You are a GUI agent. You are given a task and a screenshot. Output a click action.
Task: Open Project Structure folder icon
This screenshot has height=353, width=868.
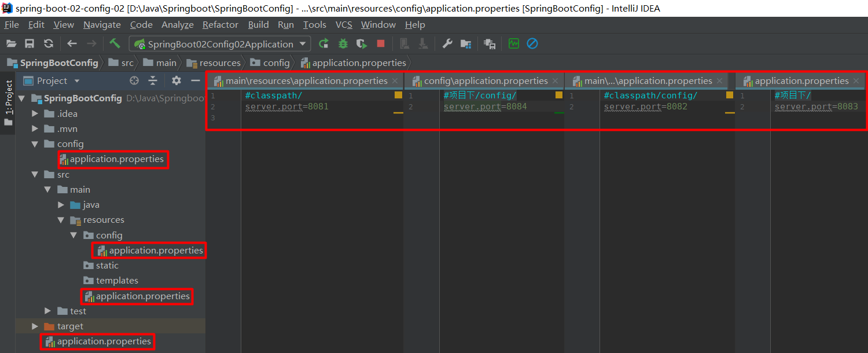pos(466,43)
